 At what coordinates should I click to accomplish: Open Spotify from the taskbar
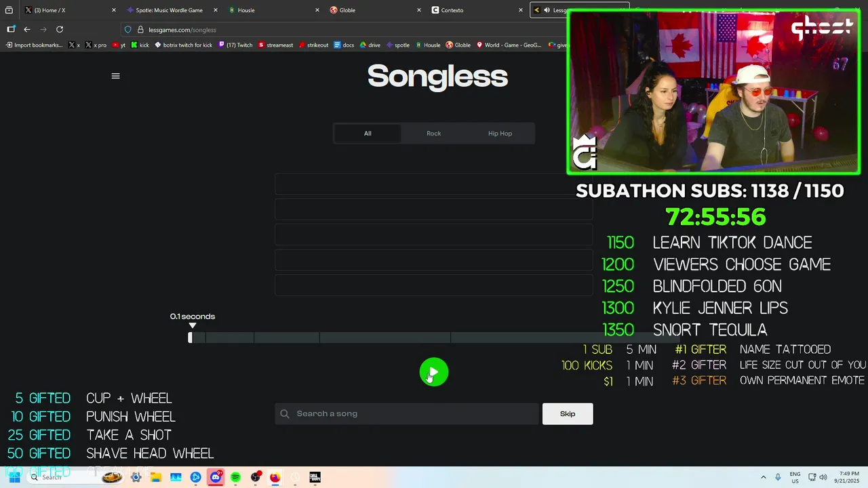(235, 477)
